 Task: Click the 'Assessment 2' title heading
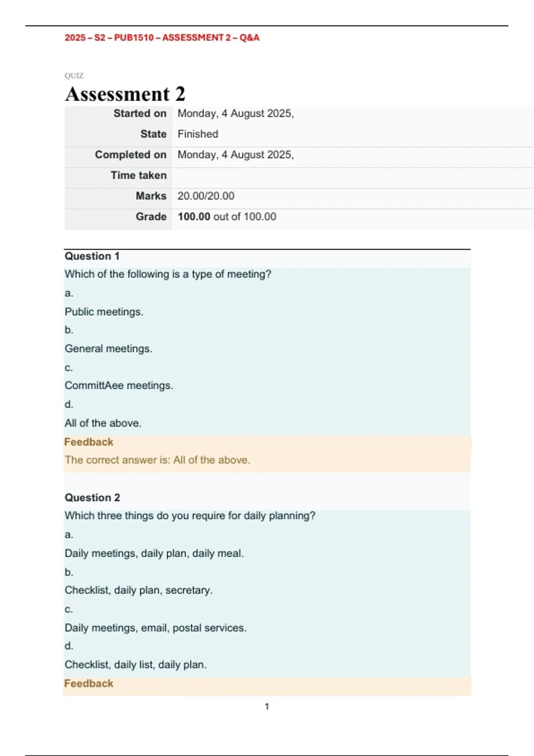[125, 94]
